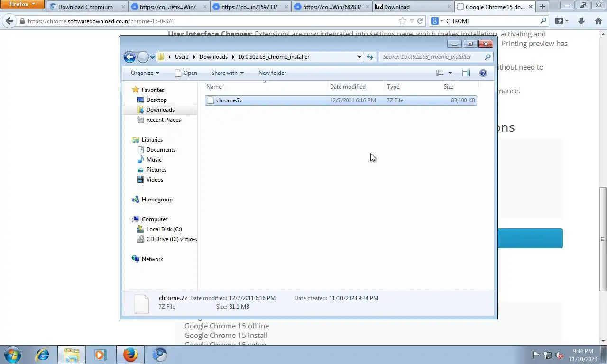Select Libraries in navigation pane
Screen dimensions: 607x364
click(152, 140)
